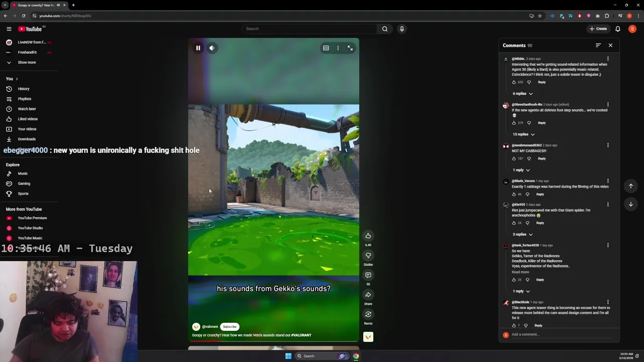The width and height of the screenshot is (644, 362).
Task: Share the Short video
Action: pyautogui.click(x=368, y=295)
